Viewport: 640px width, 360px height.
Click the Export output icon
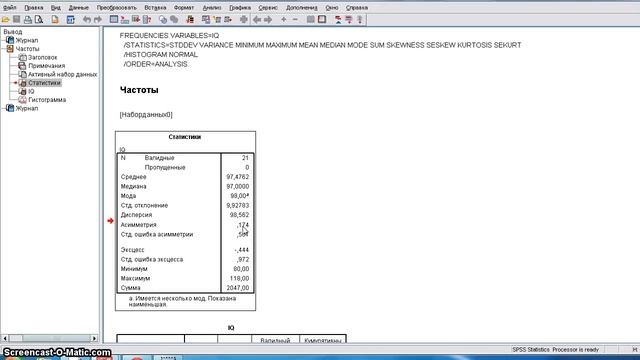(x=55, y=19)
